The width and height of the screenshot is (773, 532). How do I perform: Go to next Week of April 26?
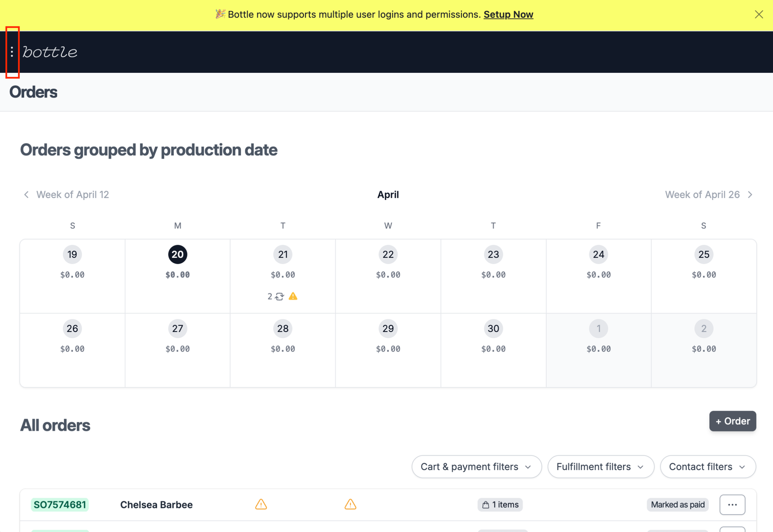click(x=709, y=195)
